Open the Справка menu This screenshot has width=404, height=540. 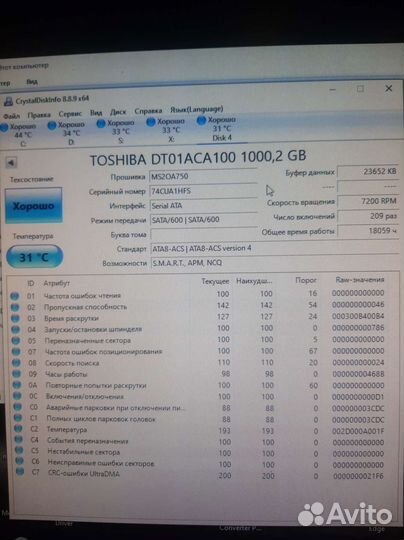click(148, 111)
